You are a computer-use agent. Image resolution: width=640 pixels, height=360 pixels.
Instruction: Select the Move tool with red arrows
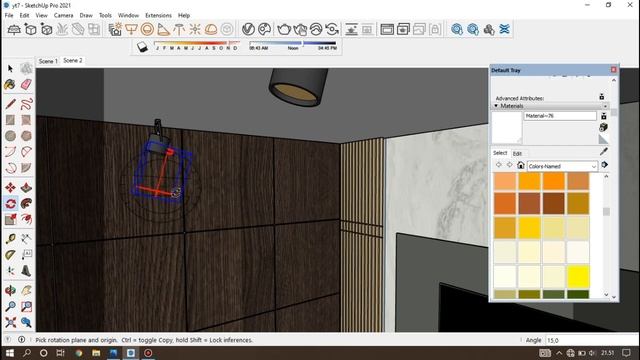tap(10, 187)
